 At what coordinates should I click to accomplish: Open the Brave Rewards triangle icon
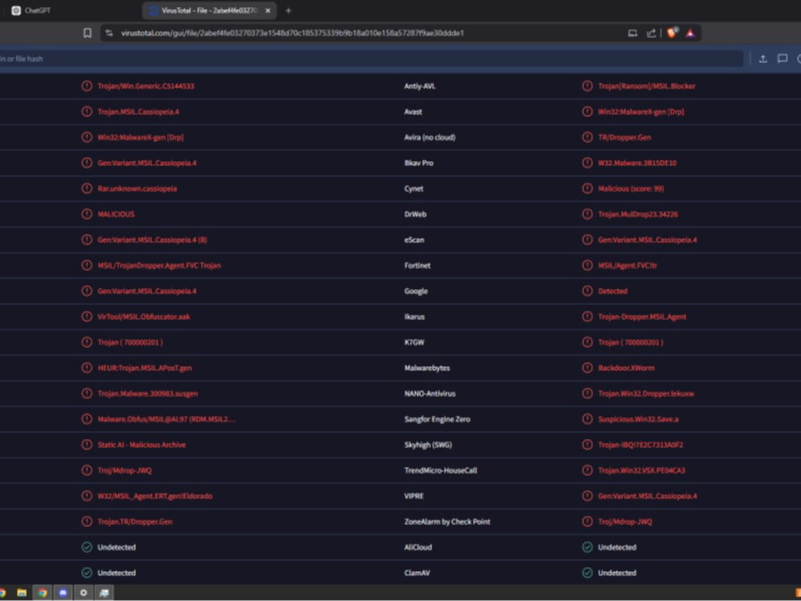click(690, 33)
